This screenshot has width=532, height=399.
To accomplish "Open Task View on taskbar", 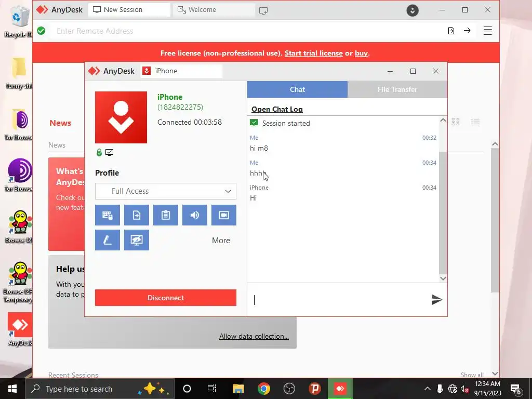I will 212,389.
